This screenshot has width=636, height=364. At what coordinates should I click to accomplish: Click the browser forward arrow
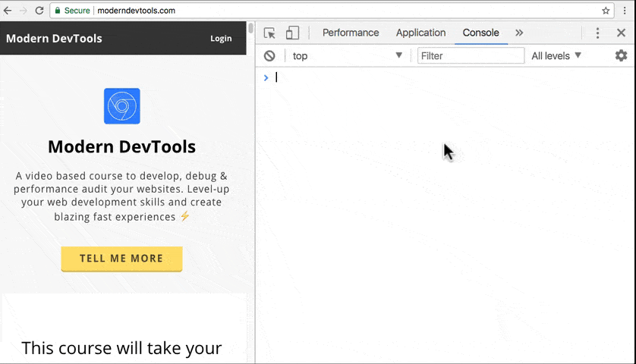click(23, 11)
